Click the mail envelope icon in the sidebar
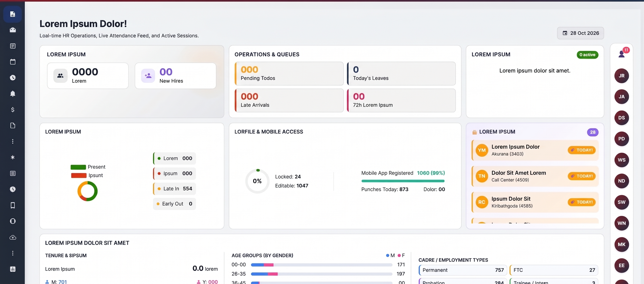This screenshot has width=644, height=284. point(13,30)
